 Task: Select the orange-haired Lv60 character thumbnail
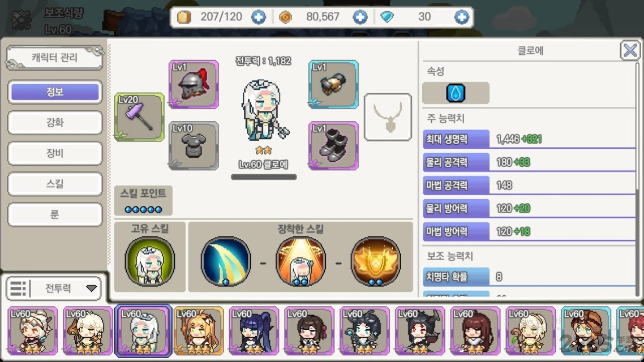pos(199,331)
